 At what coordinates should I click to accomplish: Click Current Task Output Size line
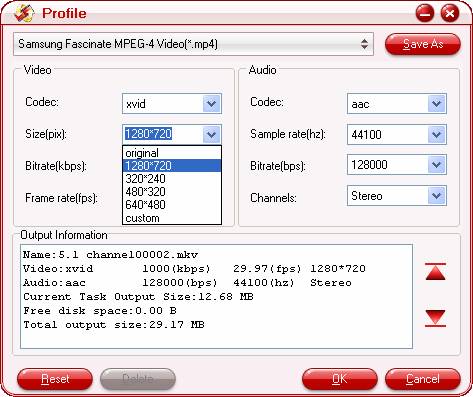tap(138, 297)
